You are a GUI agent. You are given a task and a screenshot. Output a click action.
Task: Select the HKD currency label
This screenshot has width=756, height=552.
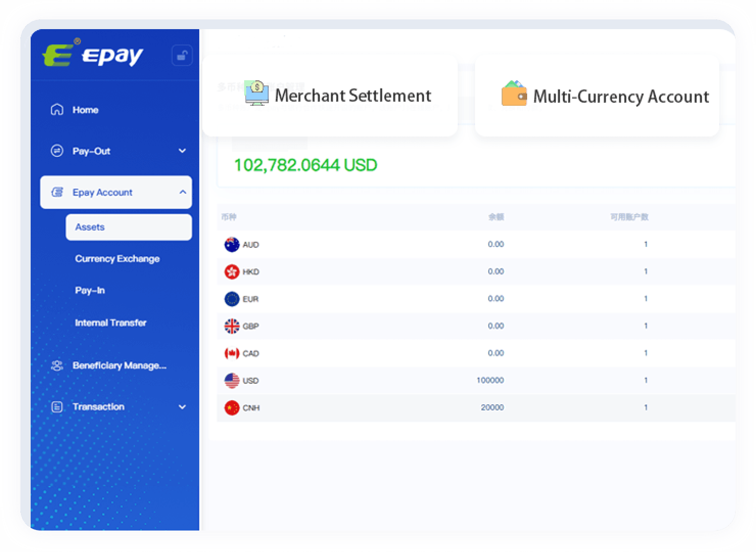click(x=251, y=272)
